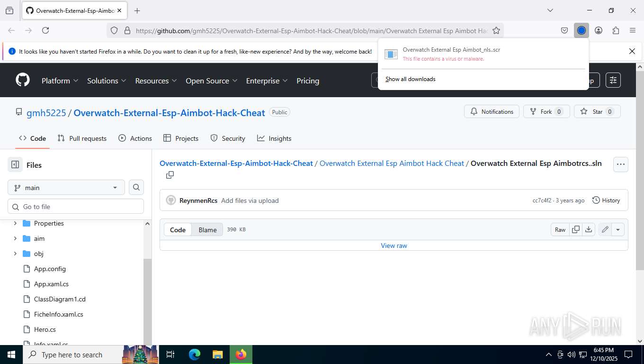Open Firefox account icon
This screenshot has width=644, height=364.
click(599, 30)
